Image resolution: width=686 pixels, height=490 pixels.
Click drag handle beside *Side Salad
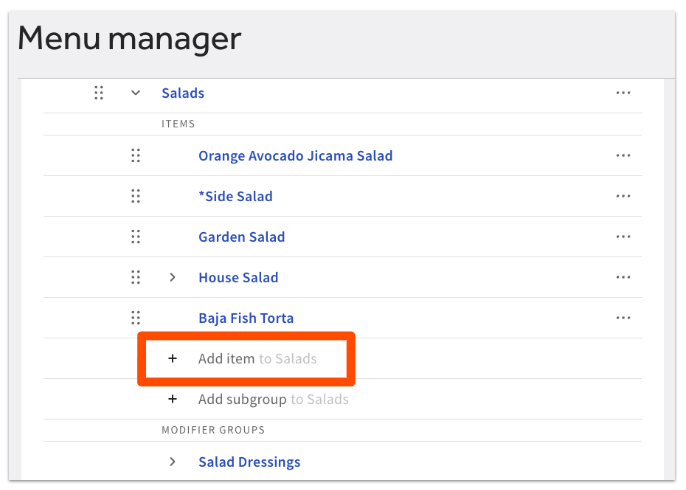(x=136, y=196)
